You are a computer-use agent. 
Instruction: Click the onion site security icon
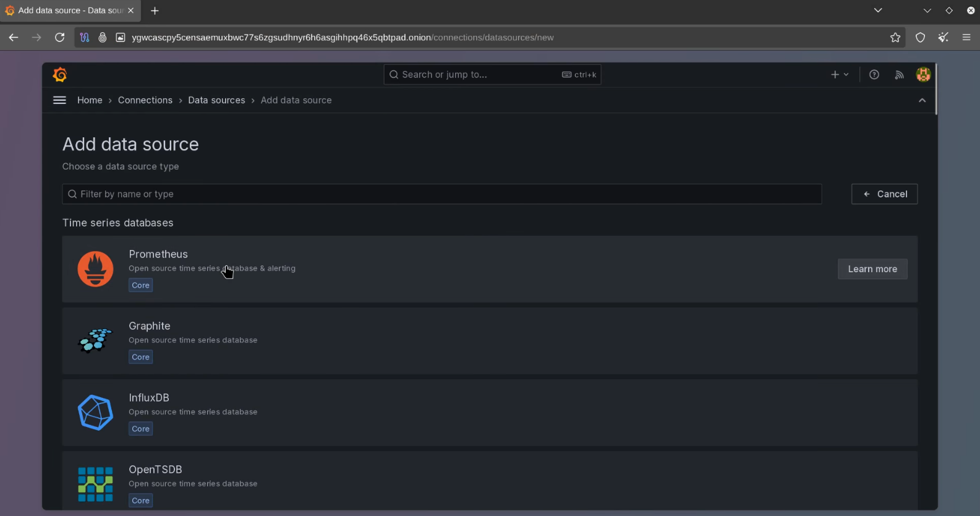[103, 38]
